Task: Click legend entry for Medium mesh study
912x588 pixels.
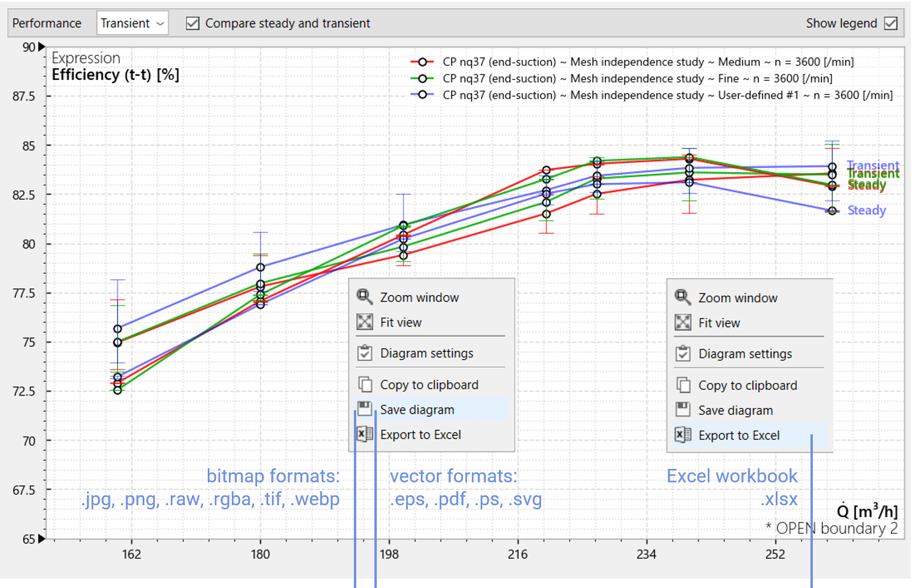Action: (x=648, y=62)
